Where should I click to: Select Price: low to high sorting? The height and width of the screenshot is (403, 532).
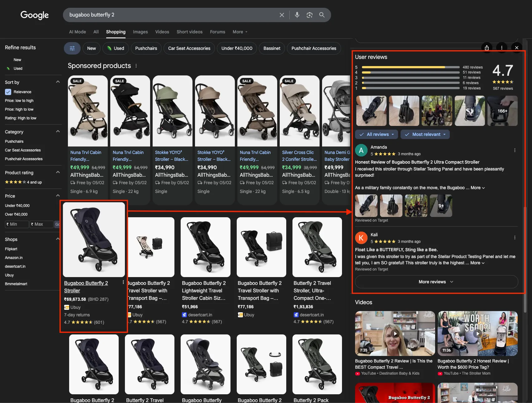click(19, 101)
